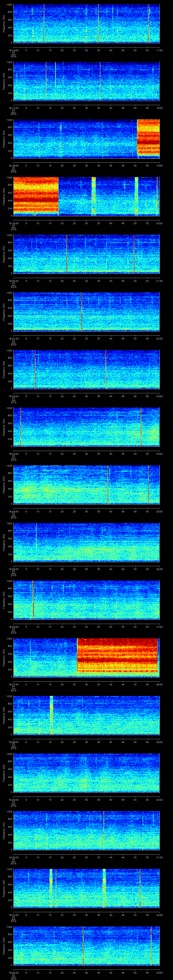Click the "25:00" end time label
Viewport: 173px width, 980px height.
click(x=160, y=512)
